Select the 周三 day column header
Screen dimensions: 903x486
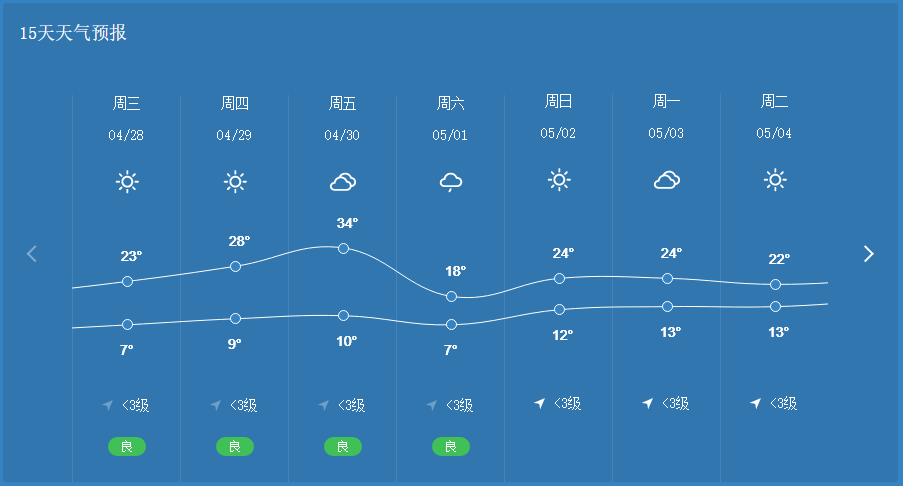coord(126,104)
